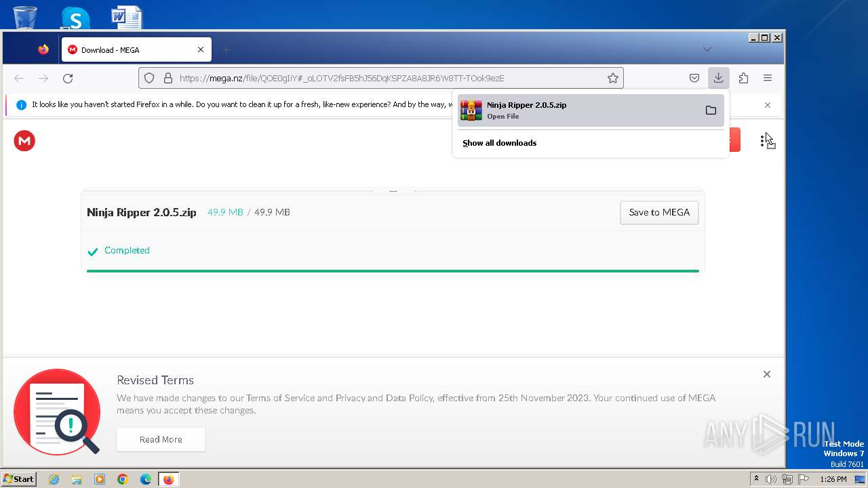This screenshot has height=488, width=868.
Task: Show hidden system tray icons
Action: point(757,479)
